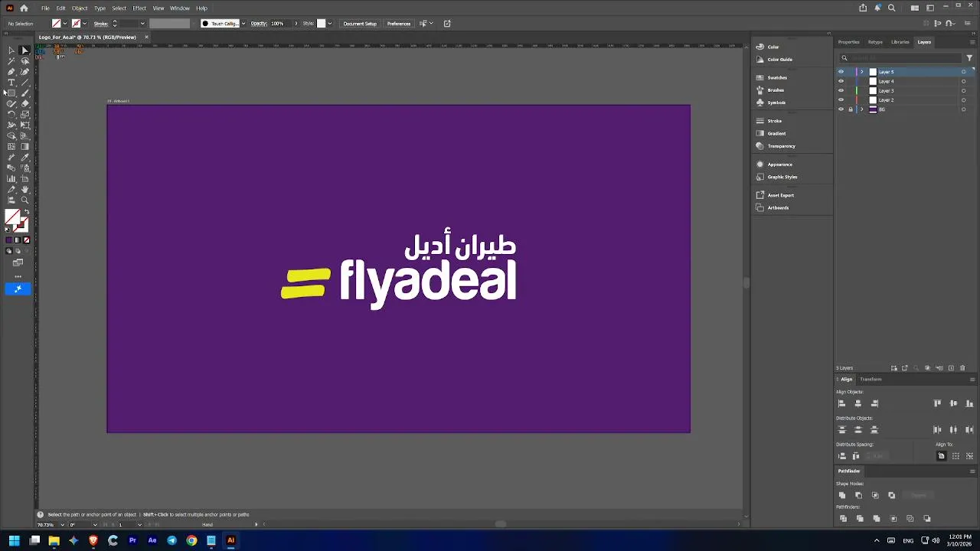Click the Preferences button
Viewport: 980px width, 551px height.
coord(399,24)
